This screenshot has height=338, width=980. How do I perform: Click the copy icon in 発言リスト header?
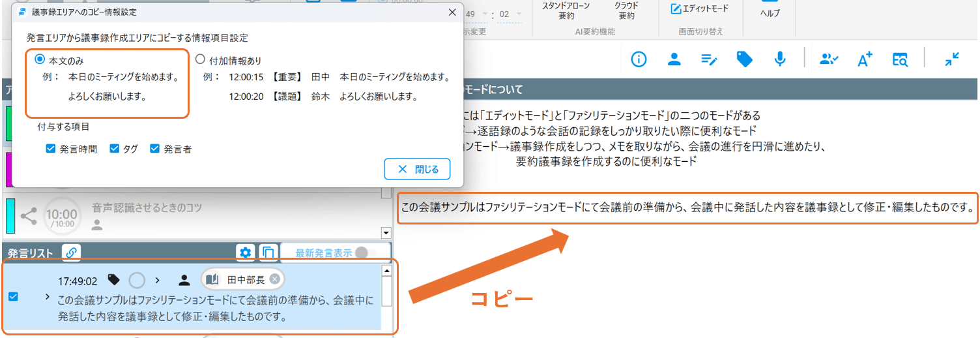(x=267, y=253)
